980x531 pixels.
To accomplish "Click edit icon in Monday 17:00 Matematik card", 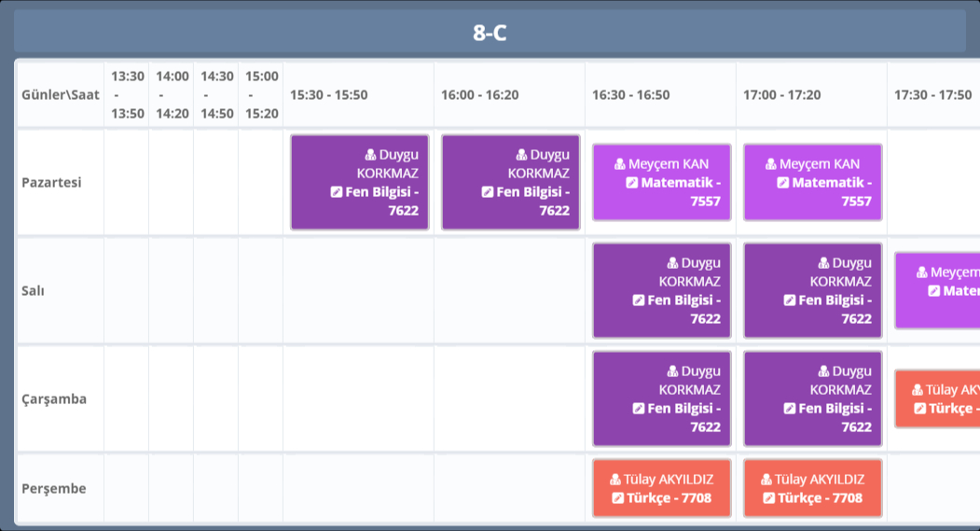I will point(783,183).
